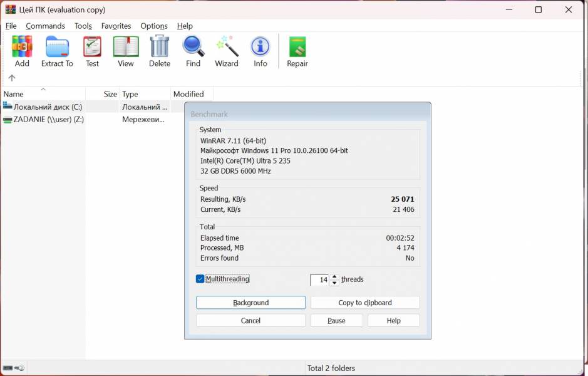
Task: Click the Repair archive icon
Action: coord(297,46)
